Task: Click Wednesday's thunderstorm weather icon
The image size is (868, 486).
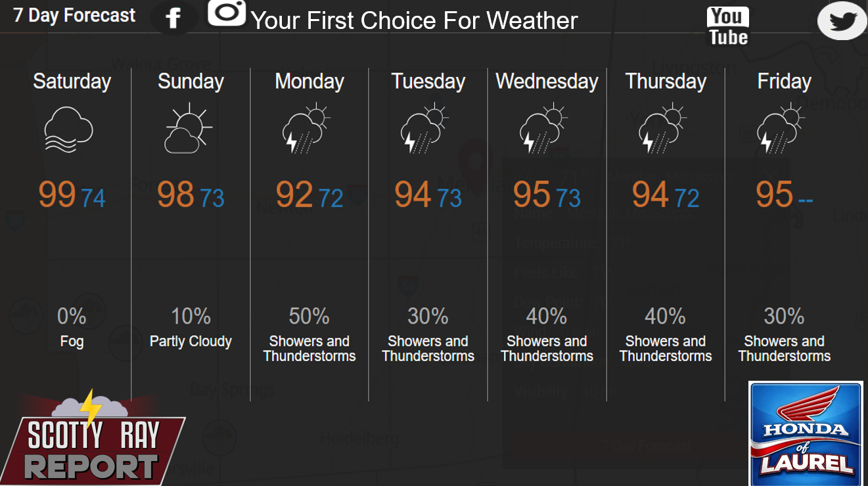Action: [x=543, y=128]
